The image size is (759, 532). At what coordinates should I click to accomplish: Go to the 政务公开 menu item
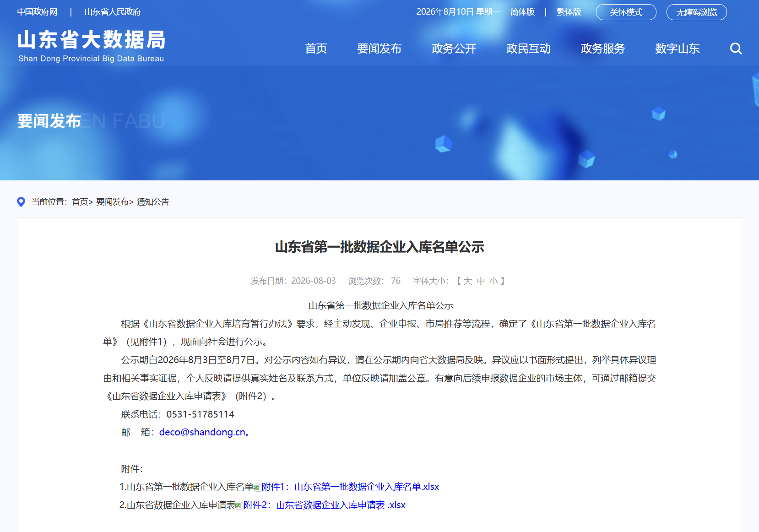(x=454, y=49)
